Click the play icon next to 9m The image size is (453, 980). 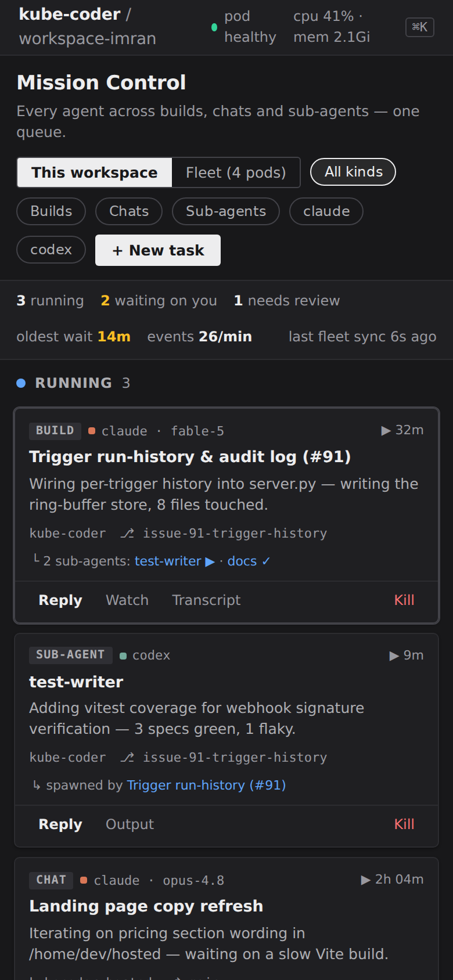point(394,655)
